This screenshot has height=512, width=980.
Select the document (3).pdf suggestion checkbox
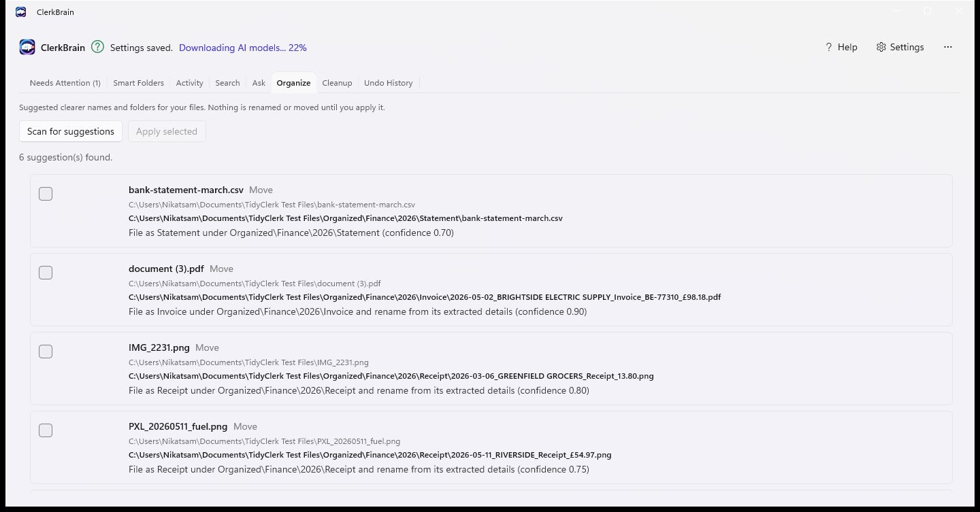[46, 273]
